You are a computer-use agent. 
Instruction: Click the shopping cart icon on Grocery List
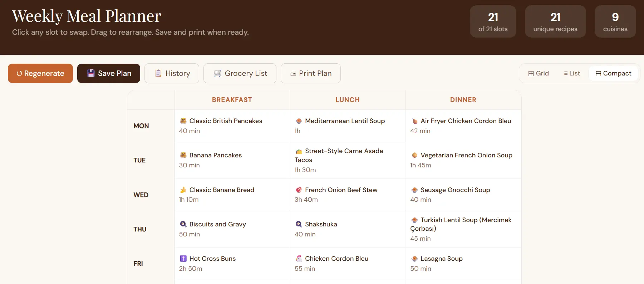217,73
